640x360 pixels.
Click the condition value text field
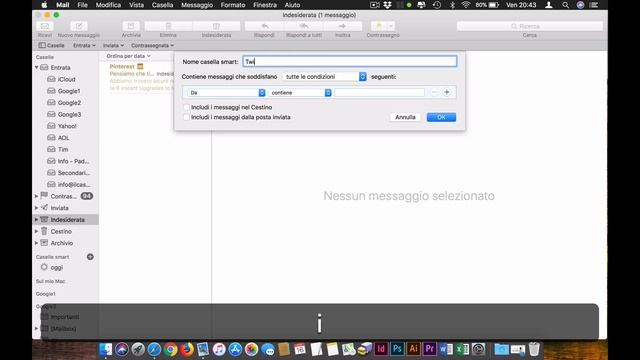point(380,93)
